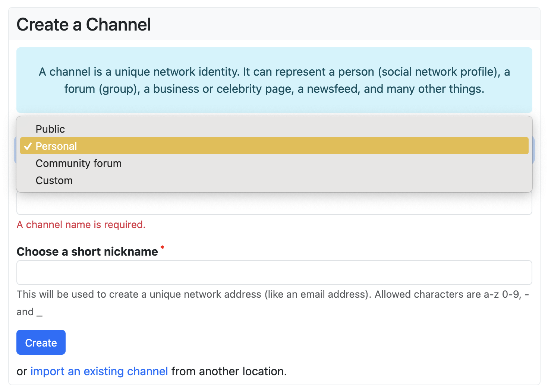Select the Public channel type option
Screen dimensions: 548x392
pos(274,129)
